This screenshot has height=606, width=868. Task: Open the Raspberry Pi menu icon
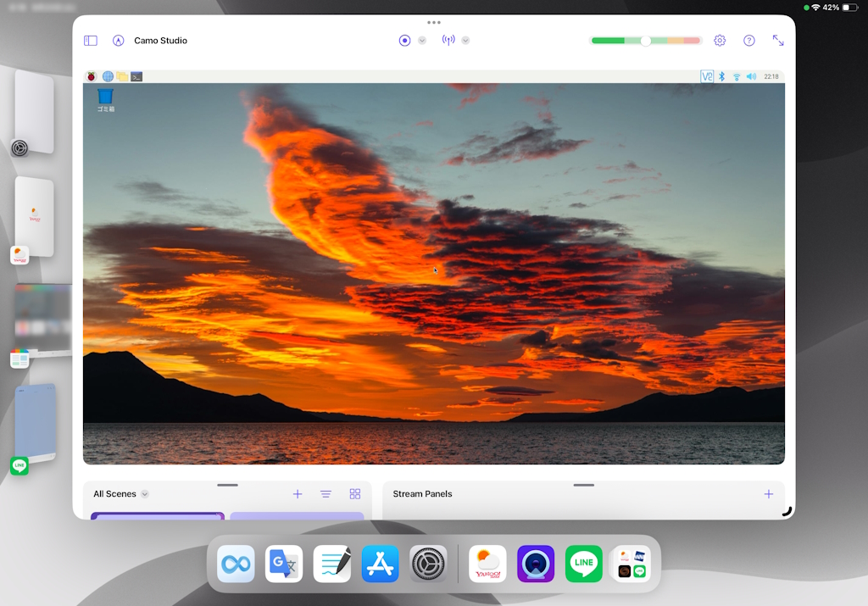(92, 76)
